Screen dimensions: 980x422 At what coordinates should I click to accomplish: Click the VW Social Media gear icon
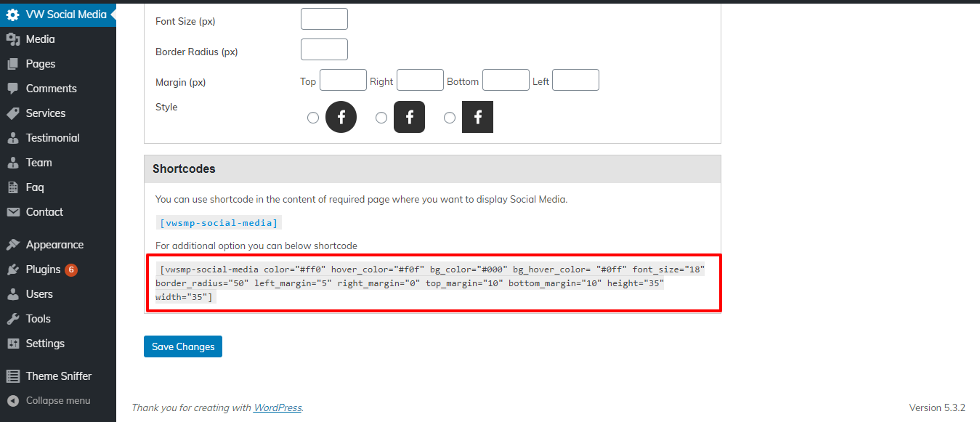pyautogui.click(x=13, y=15)
